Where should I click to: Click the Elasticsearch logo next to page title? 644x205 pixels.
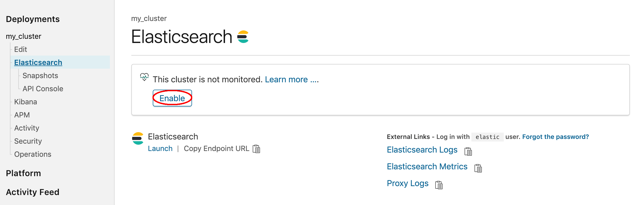tap(243, 37)
